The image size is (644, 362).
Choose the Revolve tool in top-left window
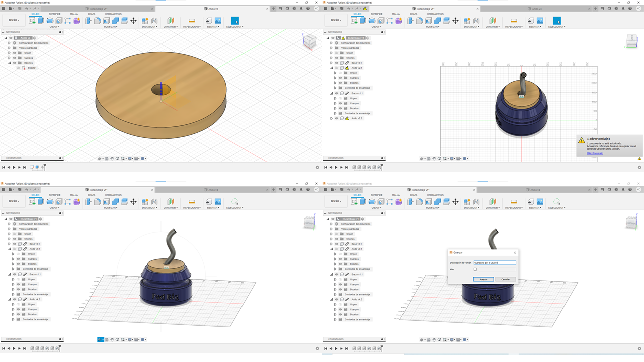pos(50,21)
